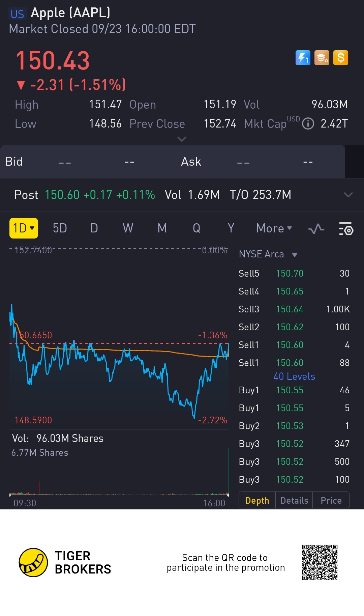This screenshot has height=616, width=364.
Task: Switch chart to M monthly view
Action: (162, 228)
